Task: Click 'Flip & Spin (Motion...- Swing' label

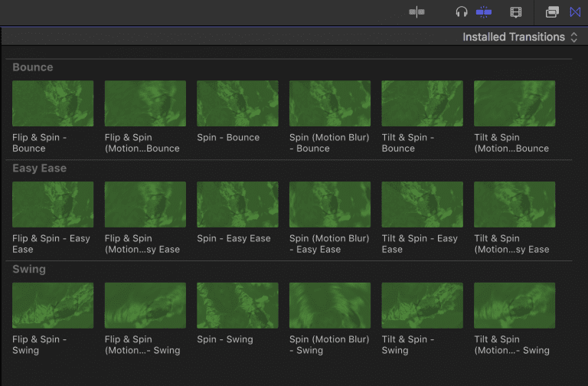Action: pos(142,345)
